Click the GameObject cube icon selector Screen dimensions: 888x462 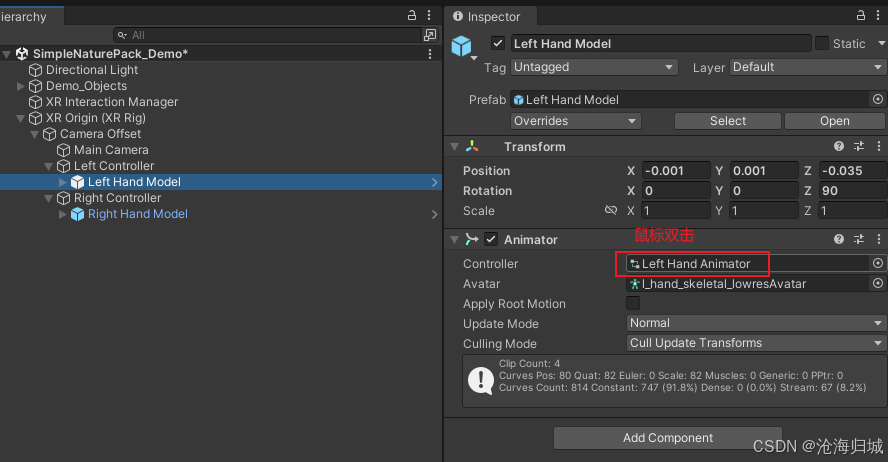click(463, 47)
